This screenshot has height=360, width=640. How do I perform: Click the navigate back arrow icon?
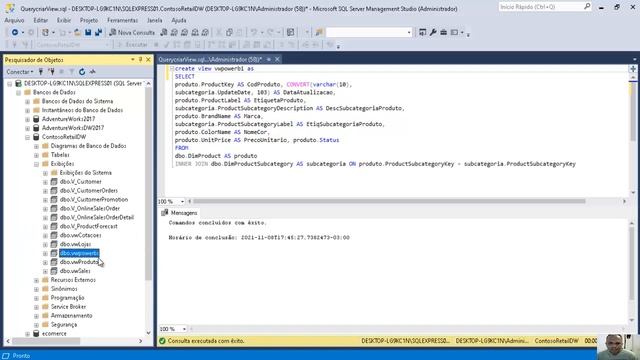point(15,32)
